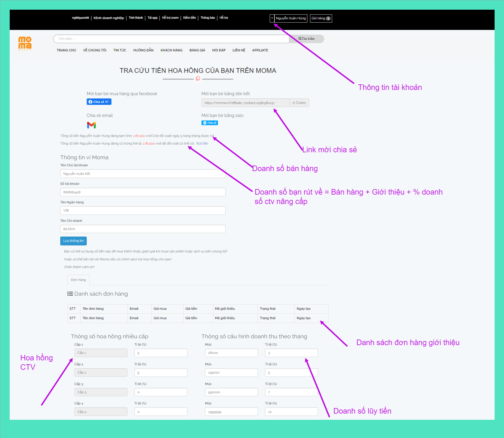Open Kênh doanh nghiệp top link
Image resolution: width=504 pixels, height=438 pixels.
tap(109, 18)
